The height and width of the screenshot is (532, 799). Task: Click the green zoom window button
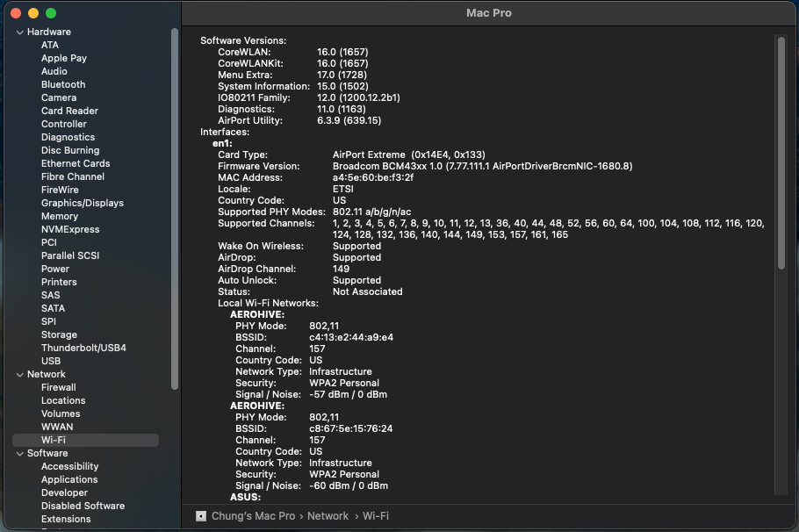pyautogui.click(x=51, y=13)
